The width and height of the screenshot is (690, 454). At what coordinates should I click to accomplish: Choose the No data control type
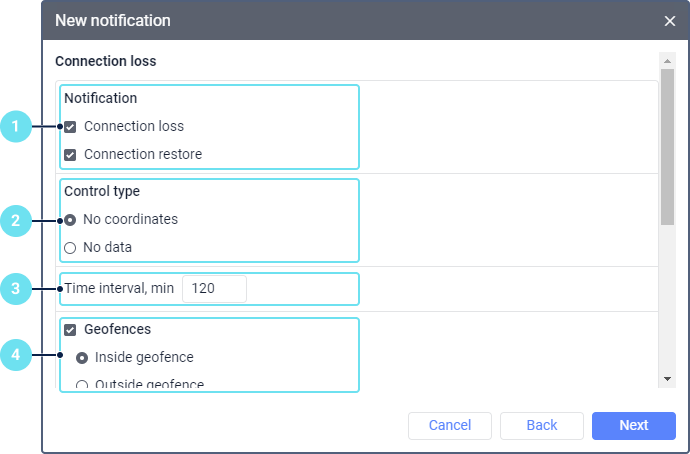(70, 247)
